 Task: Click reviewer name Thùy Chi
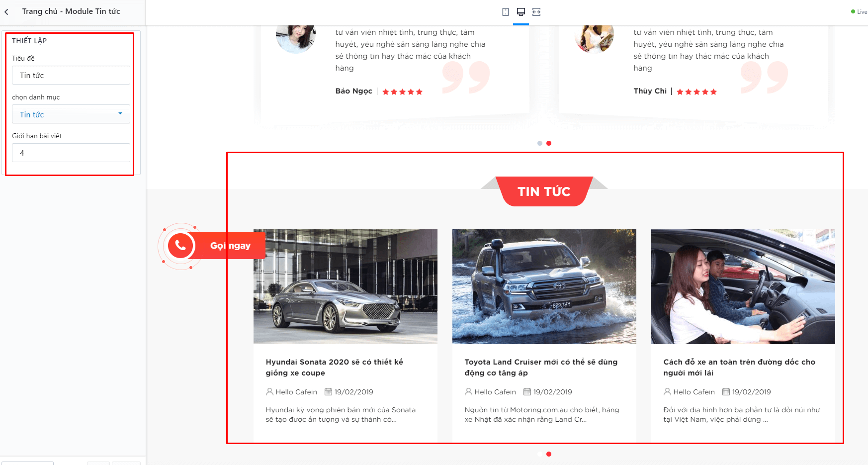pyautogui.click(x=650, y=91)
